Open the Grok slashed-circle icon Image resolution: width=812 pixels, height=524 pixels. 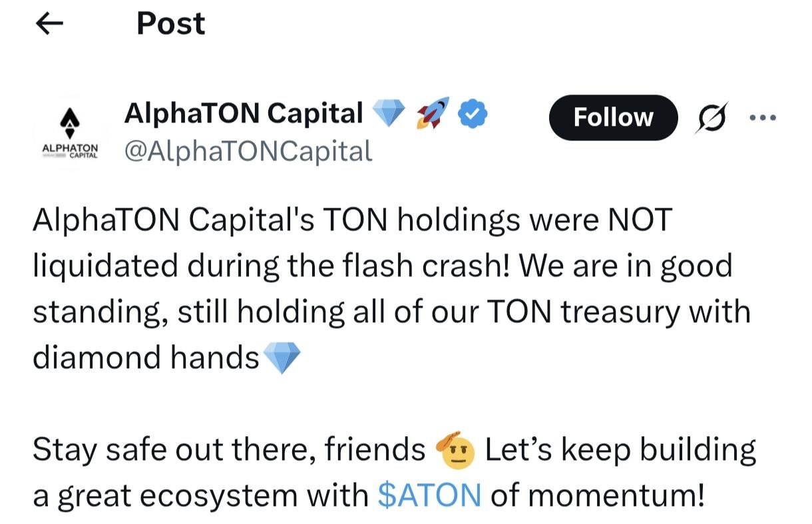(711, 117)
